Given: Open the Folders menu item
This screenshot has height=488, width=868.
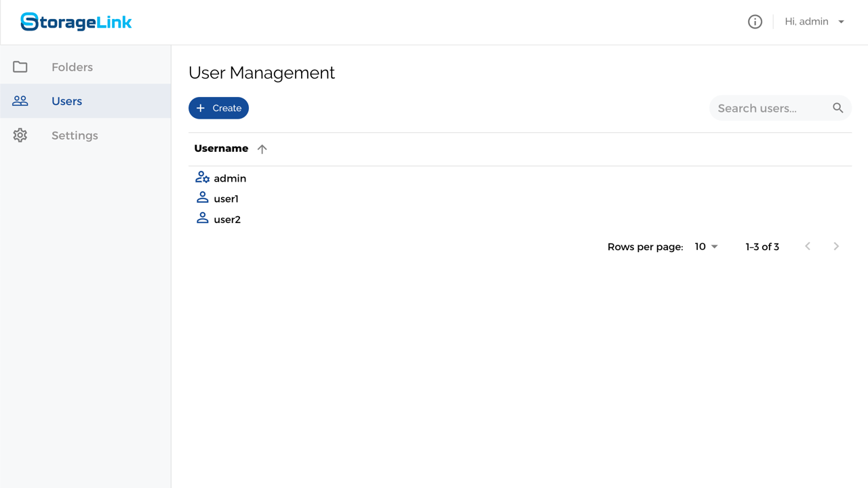Looking at the screenshot, I should click(85, 67).
